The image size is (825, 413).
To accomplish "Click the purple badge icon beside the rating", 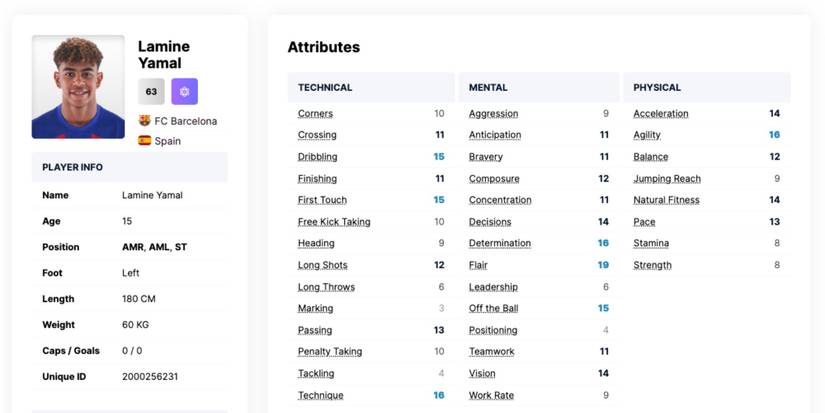I will [x=184, y=91].
